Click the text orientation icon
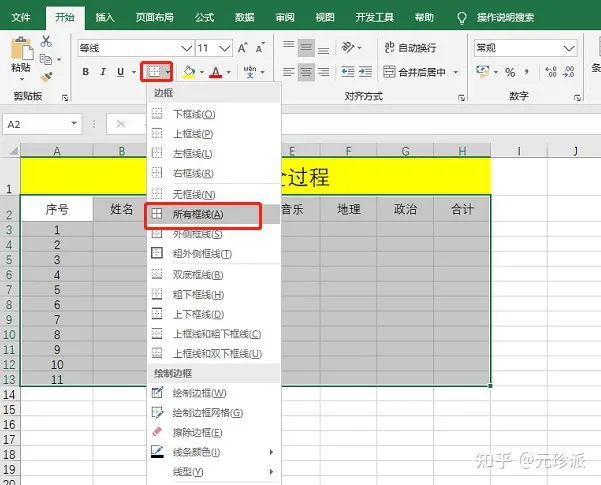The image size is (601, 485). (348, 47)
